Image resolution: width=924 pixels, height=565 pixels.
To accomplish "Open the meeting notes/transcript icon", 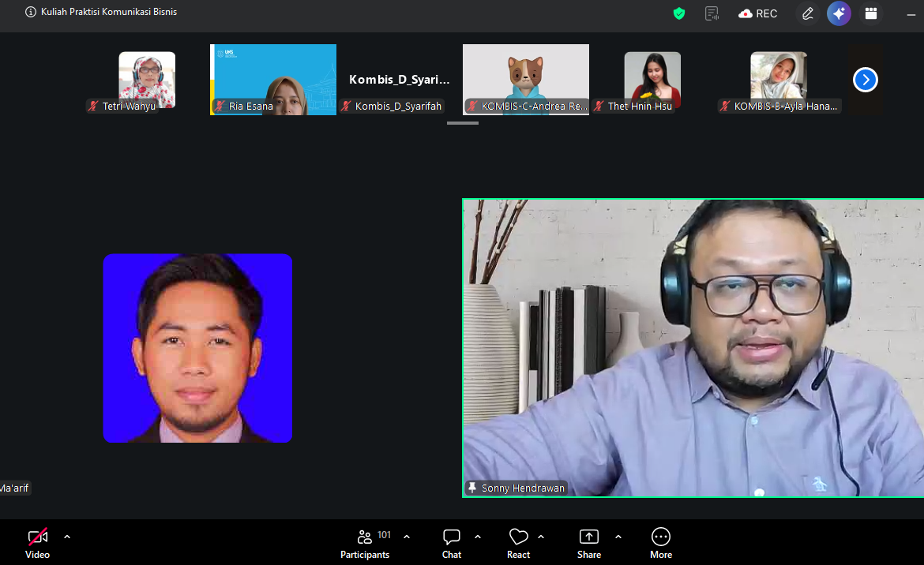I will pyautogui.click(x=712, y=13).
